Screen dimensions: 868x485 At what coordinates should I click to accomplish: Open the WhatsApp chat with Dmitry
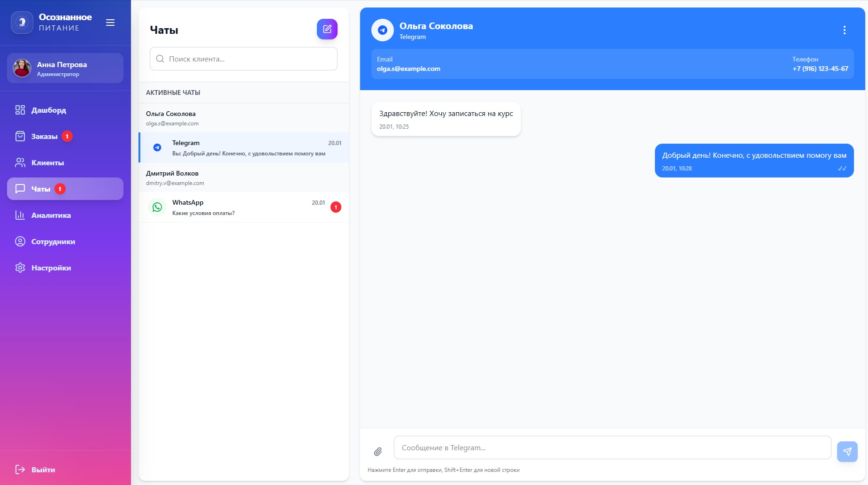point(244,207)
